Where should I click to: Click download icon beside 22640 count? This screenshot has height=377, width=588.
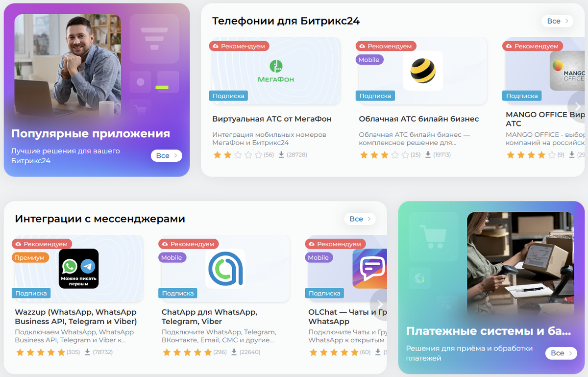pyautogui.click(x=234, y=352)
